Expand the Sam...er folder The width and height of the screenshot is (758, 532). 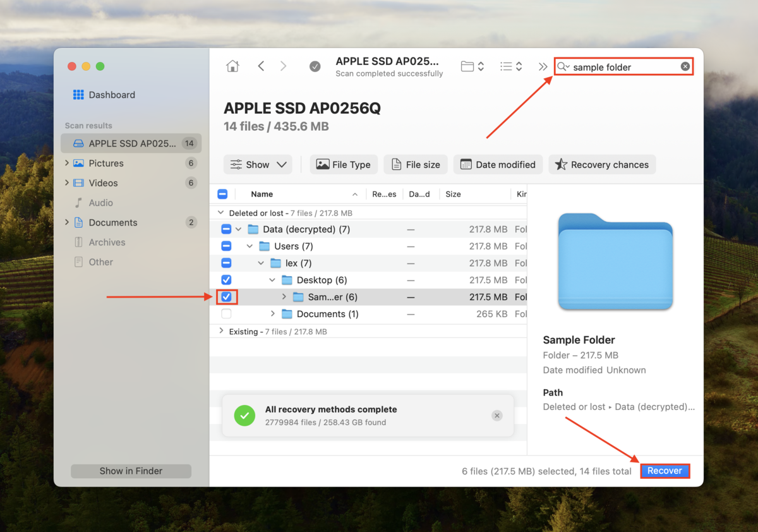[x=284, y=297]
